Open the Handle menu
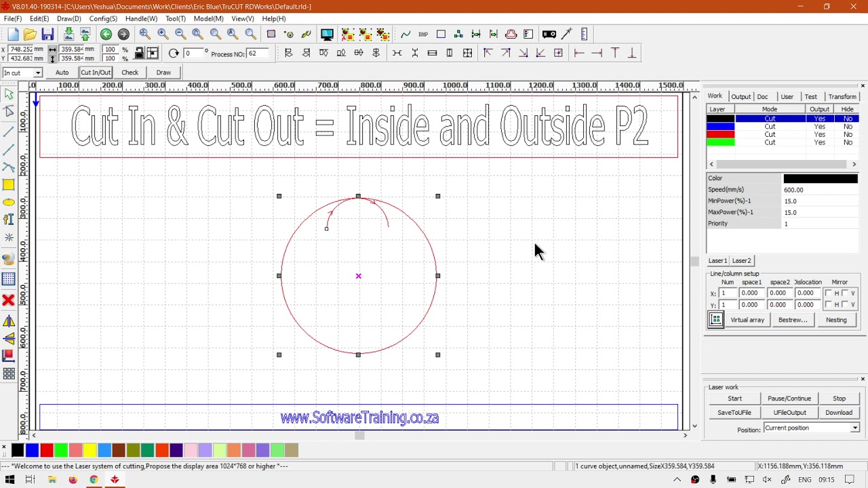This screenshot has width=868, height=488. coord(142,19)
